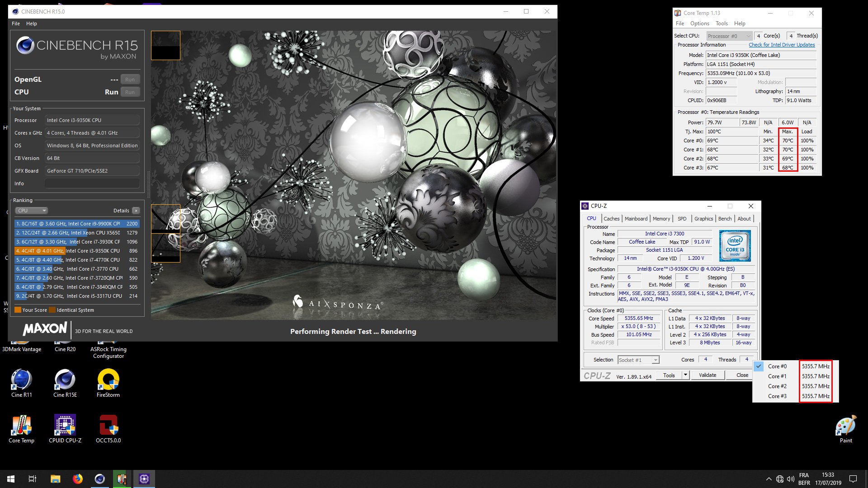Click CPU-Z Validate button
The image size is (868, 488).
[x=708, y=375]
